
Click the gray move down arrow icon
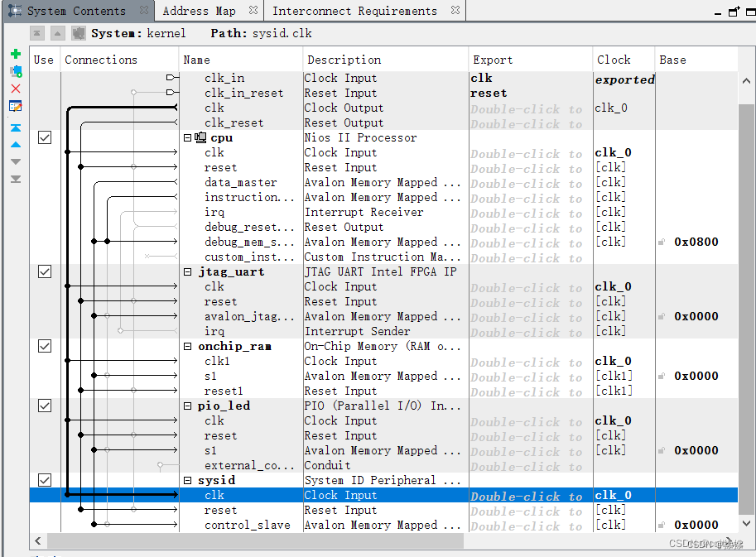coord(16,161)
